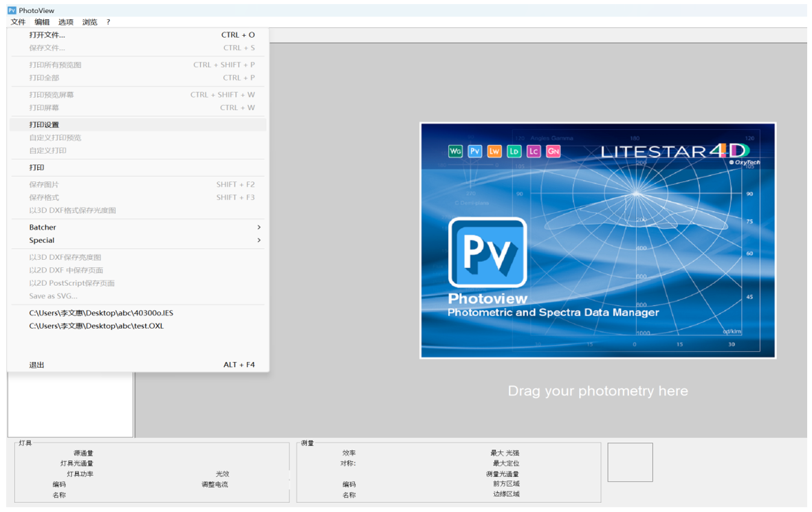
Task: Click the PhotoView title bar app icon
Action: coord(12,10)
